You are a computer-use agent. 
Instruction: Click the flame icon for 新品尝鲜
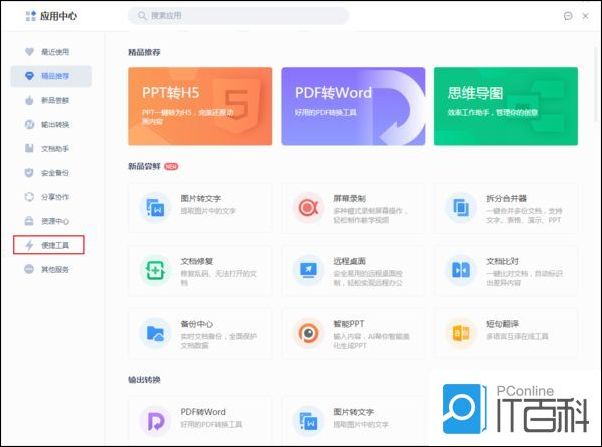coord(29,100)
